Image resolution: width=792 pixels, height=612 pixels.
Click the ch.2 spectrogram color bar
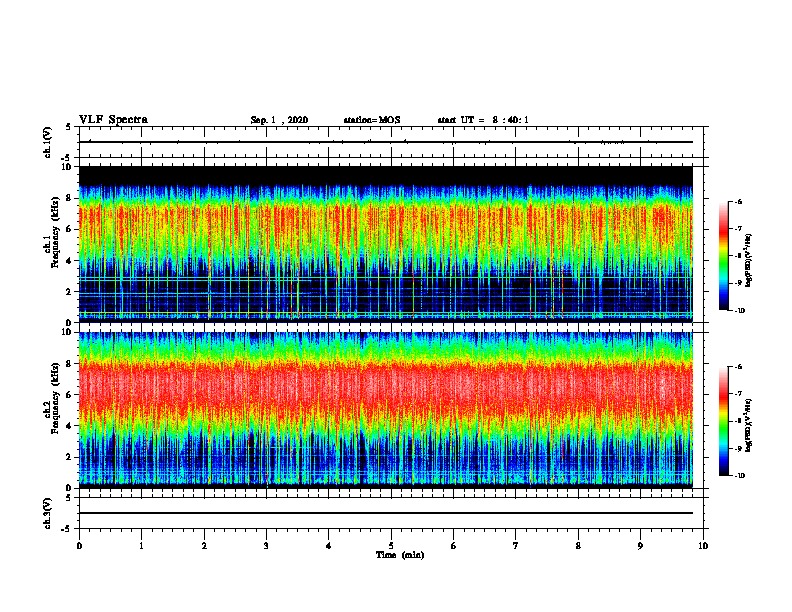tap(724, 421)
